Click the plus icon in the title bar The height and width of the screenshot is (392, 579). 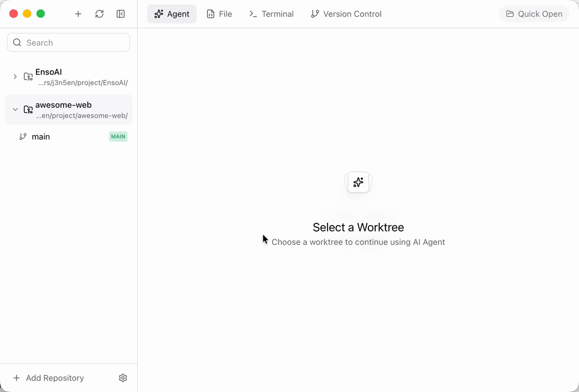click(78, 13)
